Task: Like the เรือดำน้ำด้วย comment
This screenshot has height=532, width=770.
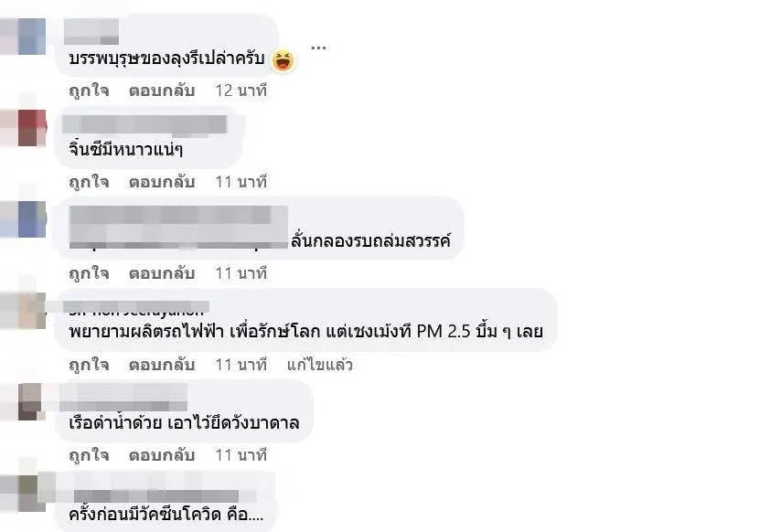Action: pos(89,455)
